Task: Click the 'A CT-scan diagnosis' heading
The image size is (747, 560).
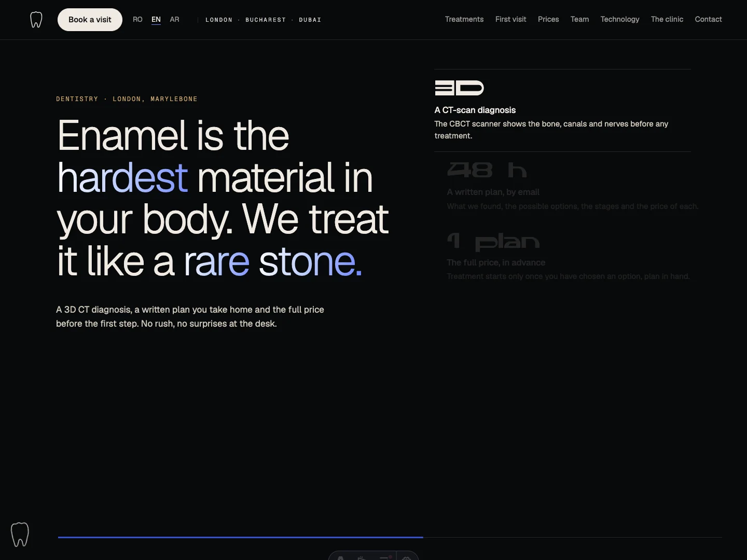Action: coord(475,110)
